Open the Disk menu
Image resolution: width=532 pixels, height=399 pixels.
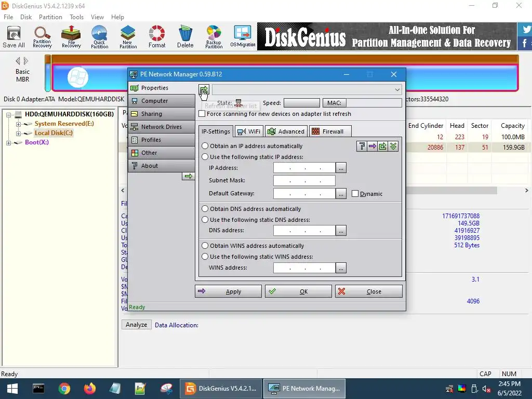coord(26,17)
